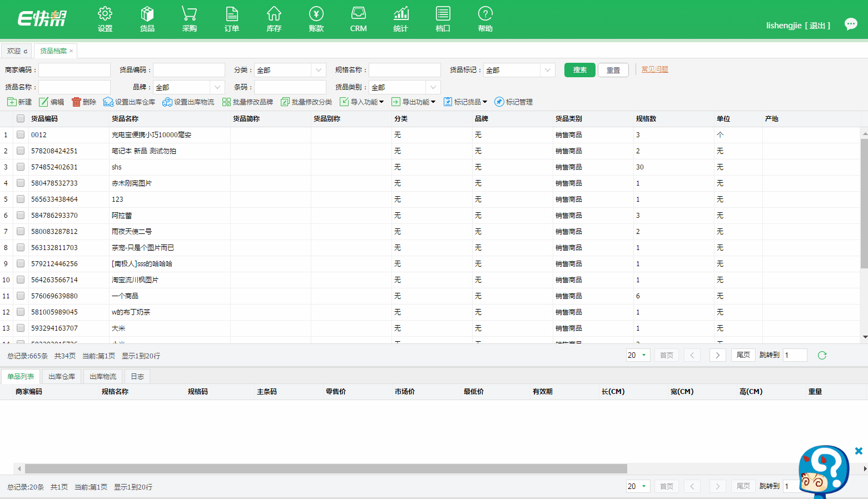Click 退出 to log out
The image size is (868, 499).
pyautogui.click(x=817, y=26)
